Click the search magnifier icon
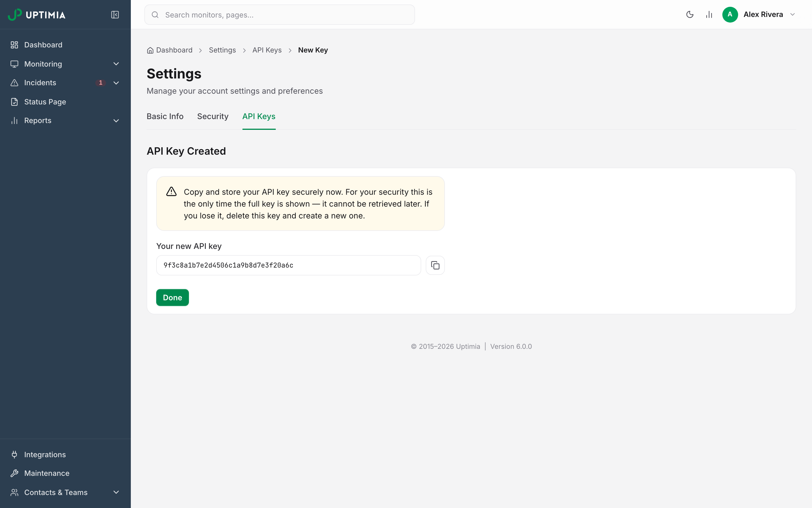This screenshot has height=508, width=812. pyautogui.click(x=155, y=15)
